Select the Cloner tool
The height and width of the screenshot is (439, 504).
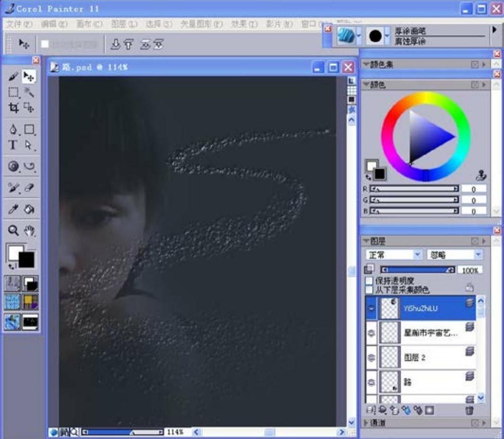(x=13, y=188)
